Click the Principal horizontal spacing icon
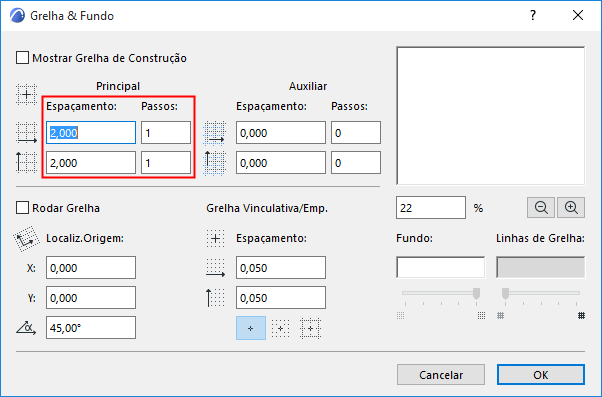Image resolution: width=602 pixels, height=397 pixels. (26, 133)
